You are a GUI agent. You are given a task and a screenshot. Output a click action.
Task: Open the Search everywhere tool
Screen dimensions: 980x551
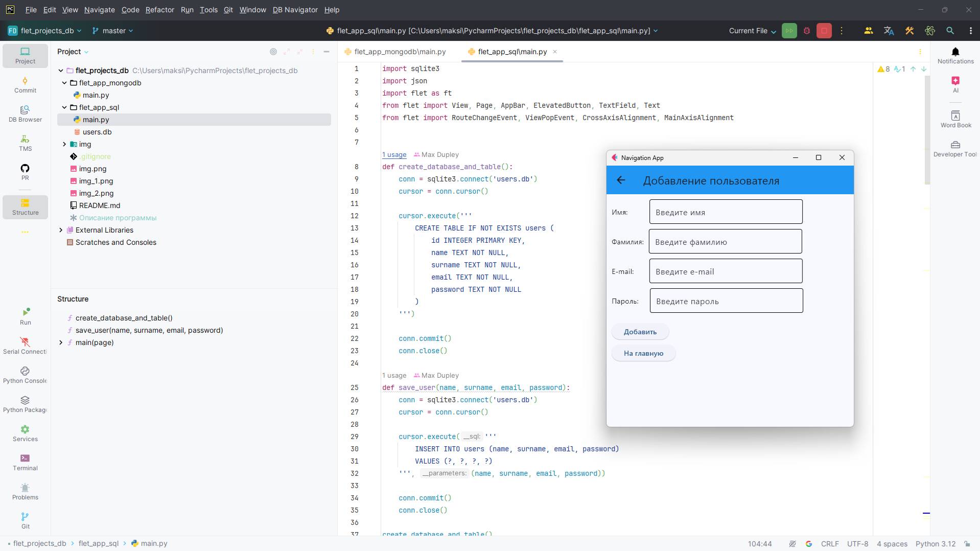[950, 31]
